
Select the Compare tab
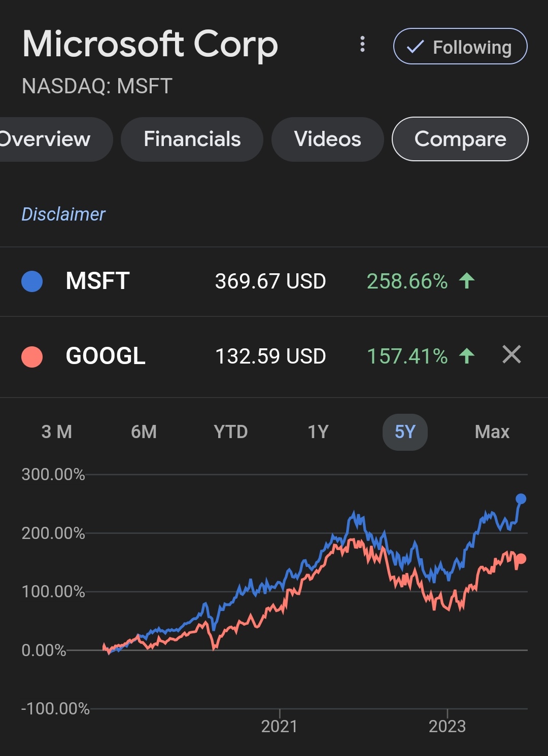coord(460,139)
